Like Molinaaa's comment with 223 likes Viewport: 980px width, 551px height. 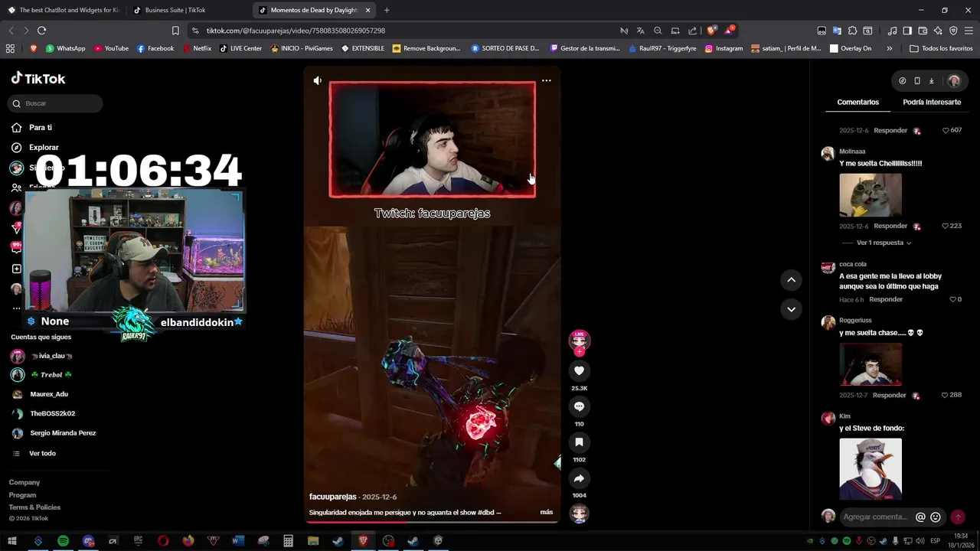(x=946, y=226)
